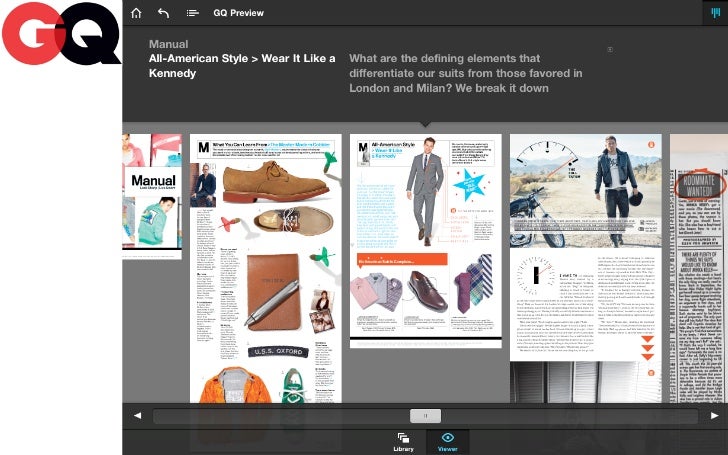Open the Library tab

tap(403, 442)
